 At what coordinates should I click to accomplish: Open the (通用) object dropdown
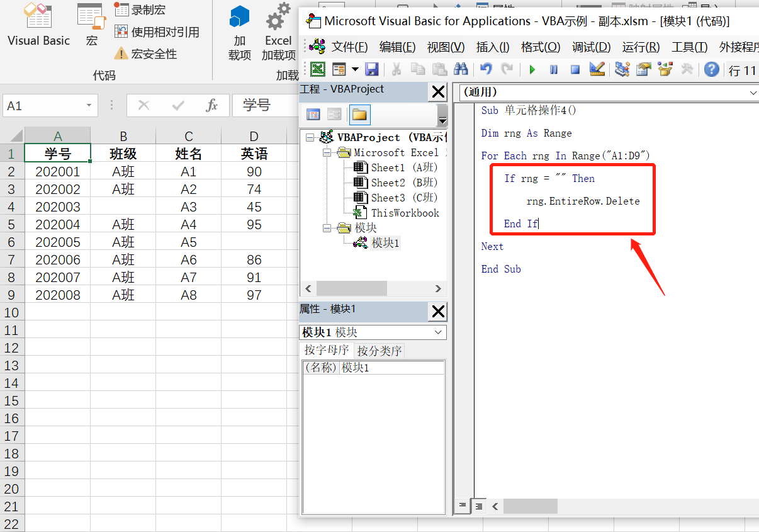click(x=753, y=93)
